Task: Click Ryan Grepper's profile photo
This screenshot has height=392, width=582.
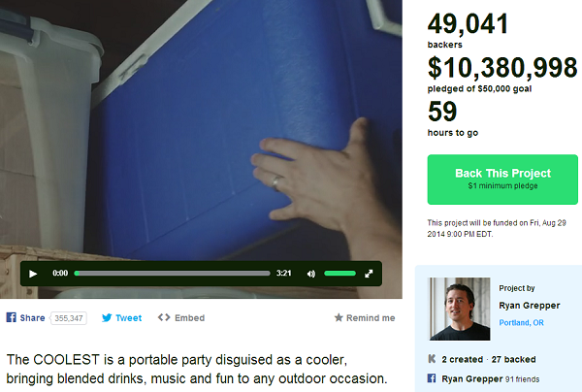Action: 460,309
